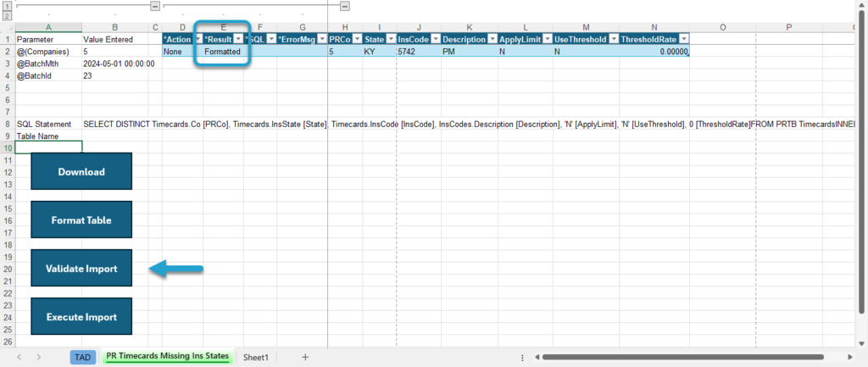Switch to the TAD sheet tab
The height and width of the screenshot is (367, 868).
point(82,358)
